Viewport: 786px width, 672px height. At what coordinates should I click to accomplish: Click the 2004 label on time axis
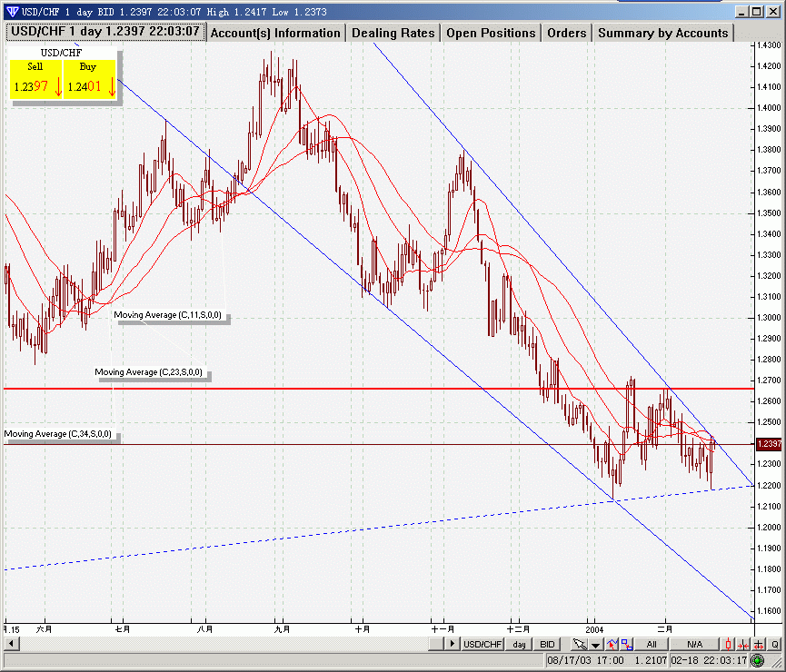click(594, 629)
